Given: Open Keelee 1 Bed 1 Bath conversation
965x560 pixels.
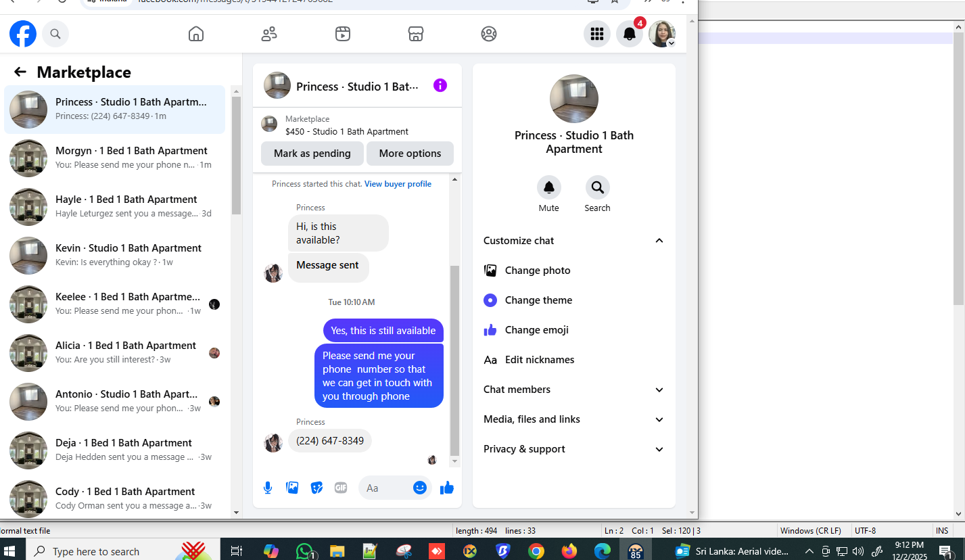Looking at the screenshot, I should [115, 304].
